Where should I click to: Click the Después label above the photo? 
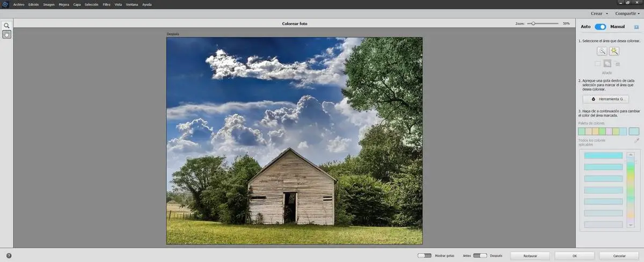(x=173, y=34)
